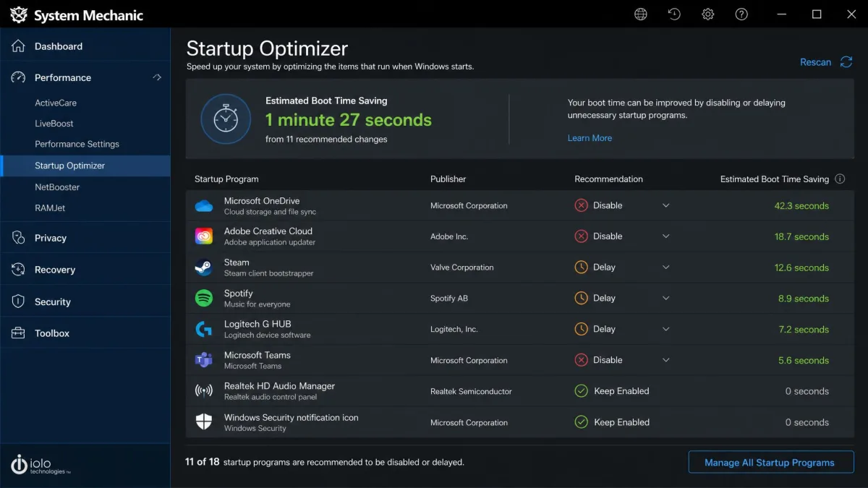Click the Microsoft Teams icon
868x488 pixels.
pyautogui.click(x=204, y=360)
